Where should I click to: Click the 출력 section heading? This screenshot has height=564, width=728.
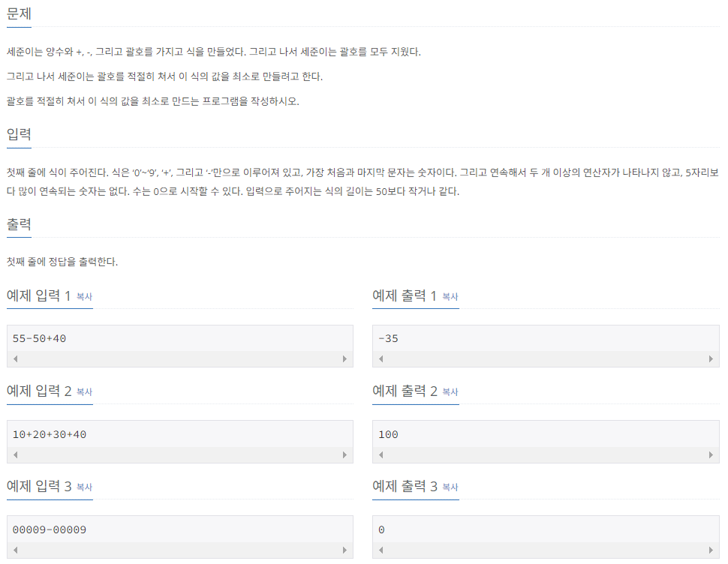pyautogui.click(x=19, y=224)
